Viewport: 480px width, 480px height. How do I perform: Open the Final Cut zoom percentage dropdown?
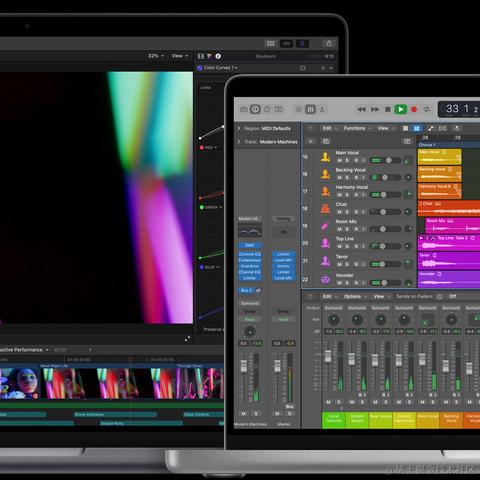(156, 56)
